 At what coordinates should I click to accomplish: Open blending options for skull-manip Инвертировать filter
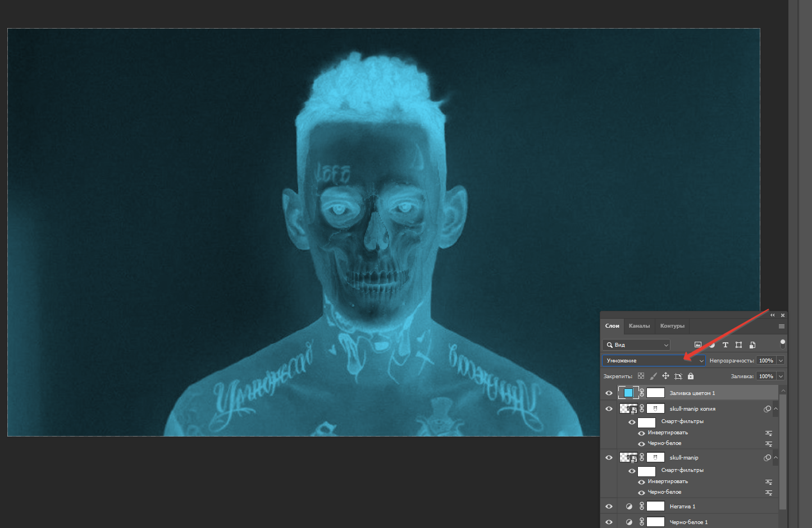[x=769, y=482]
